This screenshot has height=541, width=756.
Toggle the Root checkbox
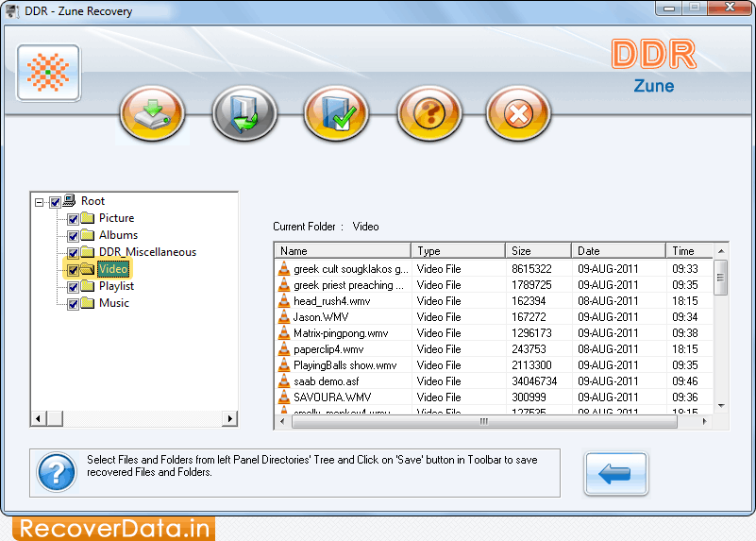[55, 202]
